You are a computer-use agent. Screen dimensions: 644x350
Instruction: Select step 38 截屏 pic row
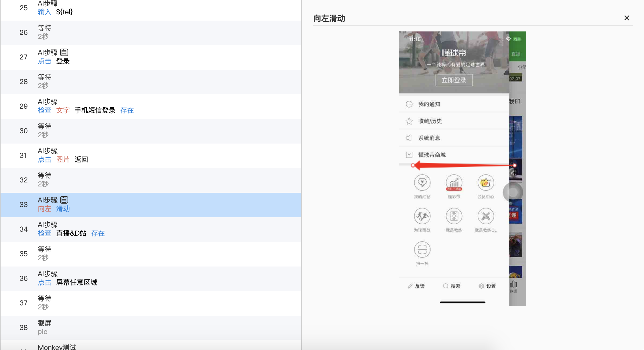pyautogui.click(x=151, y=328)
